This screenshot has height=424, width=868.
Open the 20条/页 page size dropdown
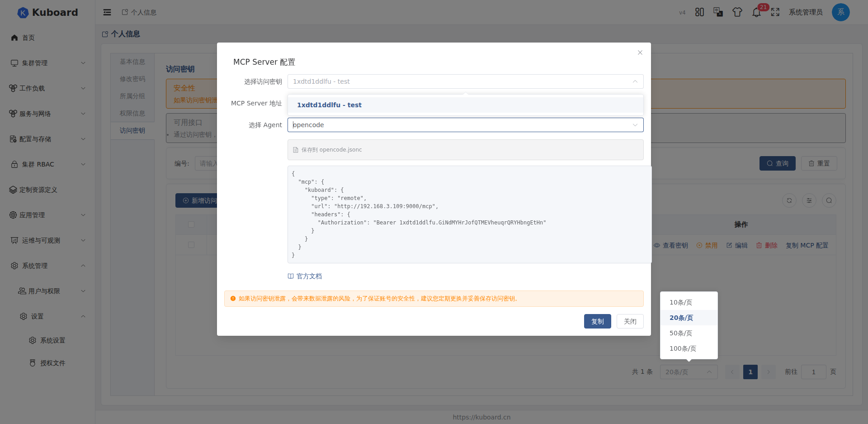(x=689, y=372)
